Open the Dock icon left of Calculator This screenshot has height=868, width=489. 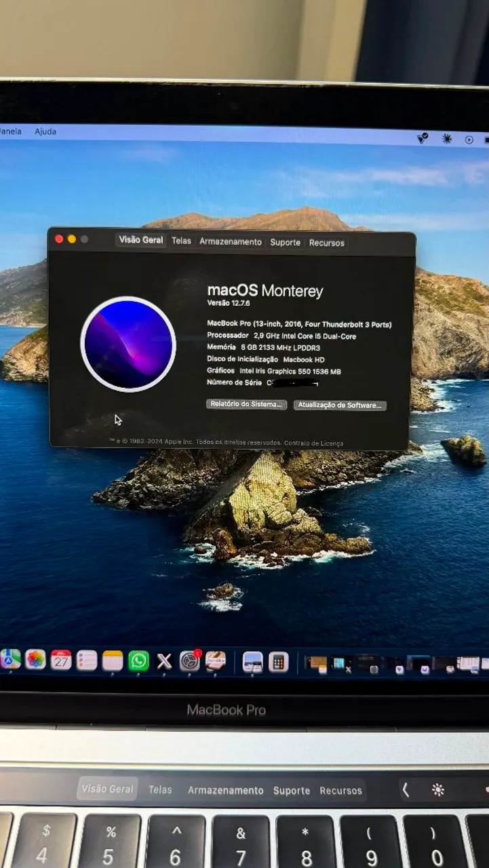tap(253, 662)
